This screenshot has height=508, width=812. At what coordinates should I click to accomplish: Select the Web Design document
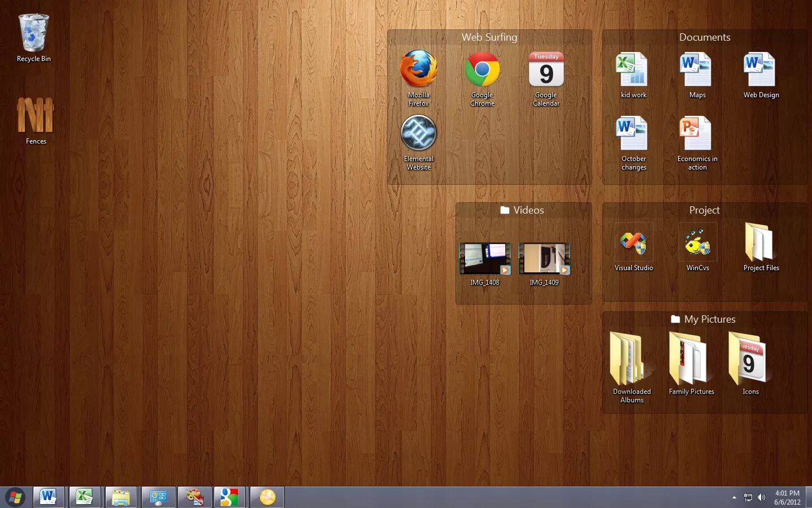tap(761, 75)
